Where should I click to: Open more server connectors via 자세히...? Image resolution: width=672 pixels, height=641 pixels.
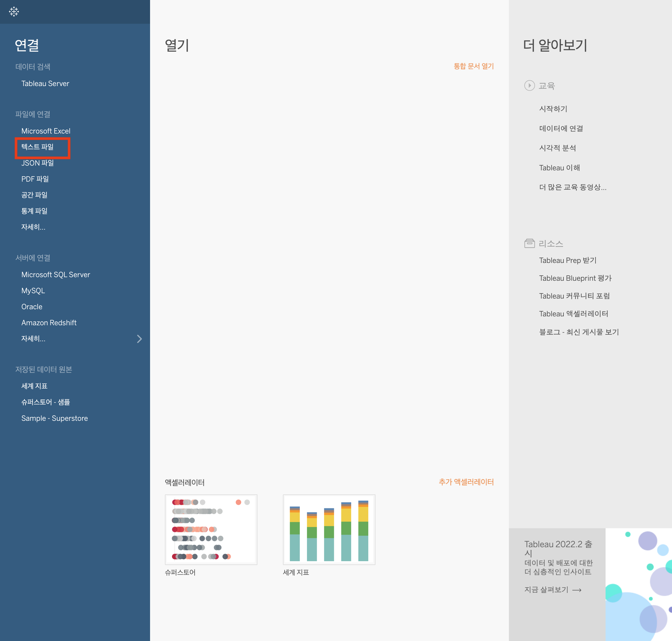click(33, 339)
